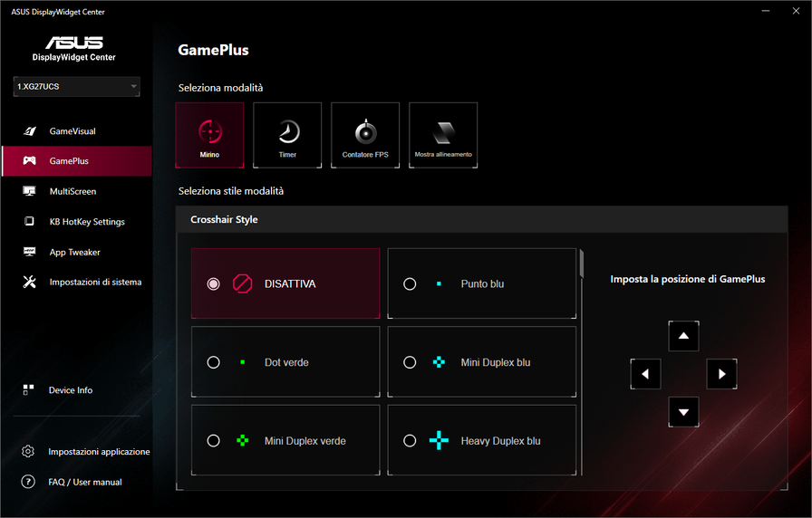Screen dimensions: 812x518
Task: Click the FAQ question mark icon
Action: [x=28, y=482]
